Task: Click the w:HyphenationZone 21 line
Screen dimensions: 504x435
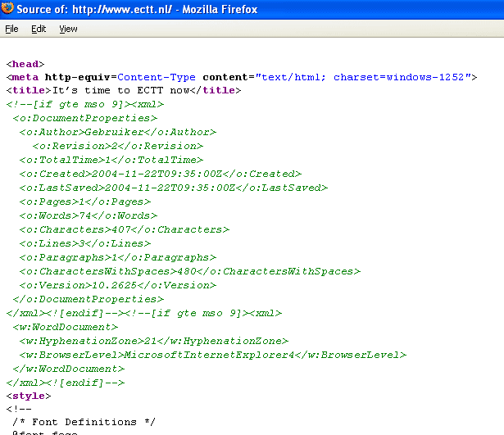Action: 154,341
